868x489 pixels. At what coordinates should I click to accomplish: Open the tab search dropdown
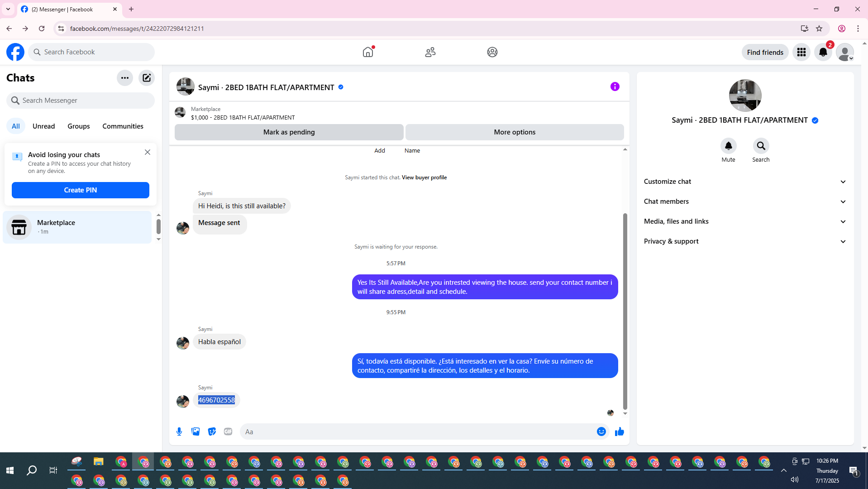[x=8, y=9]
